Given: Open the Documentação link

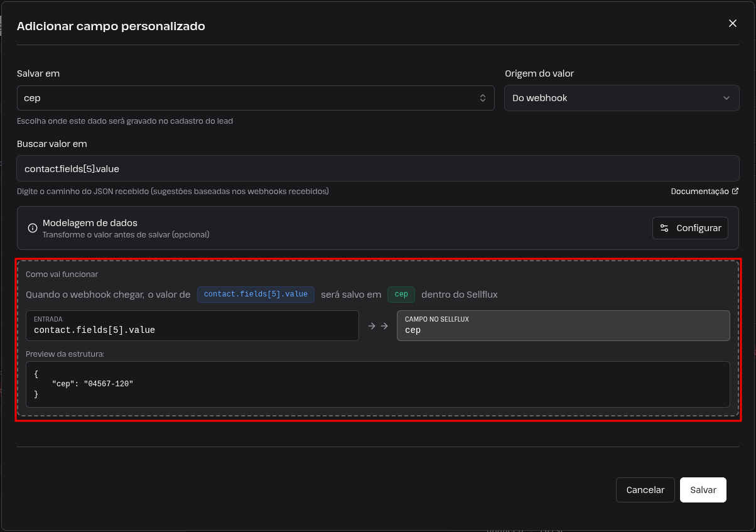Looking at the screenshot, I should point(699,191).
